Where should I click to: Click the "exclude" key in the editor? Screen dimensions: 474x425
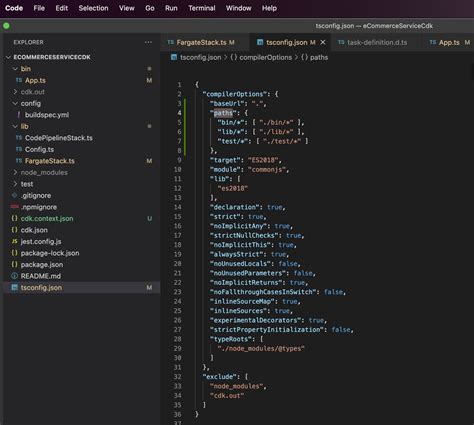click(x=221, y=377)
